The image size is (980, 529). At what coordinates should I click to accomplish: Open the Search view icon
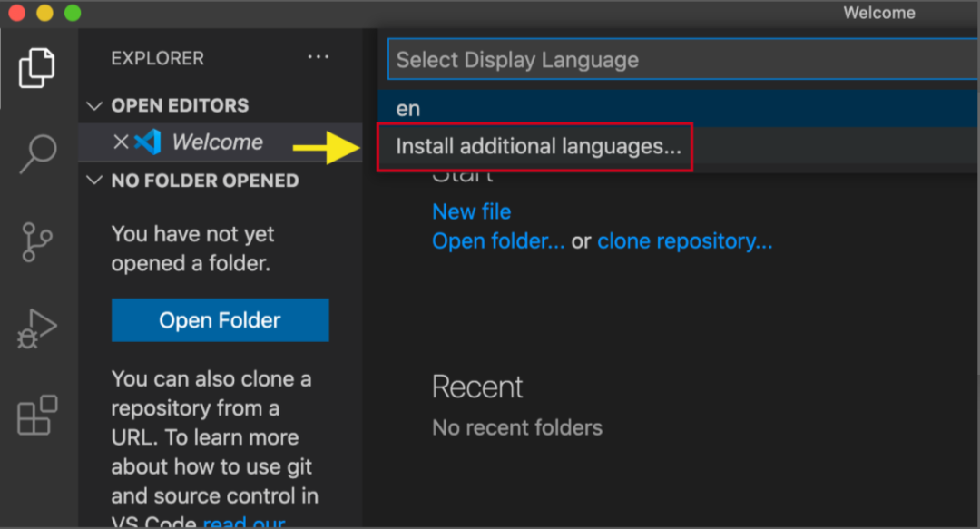pos(37,154)
